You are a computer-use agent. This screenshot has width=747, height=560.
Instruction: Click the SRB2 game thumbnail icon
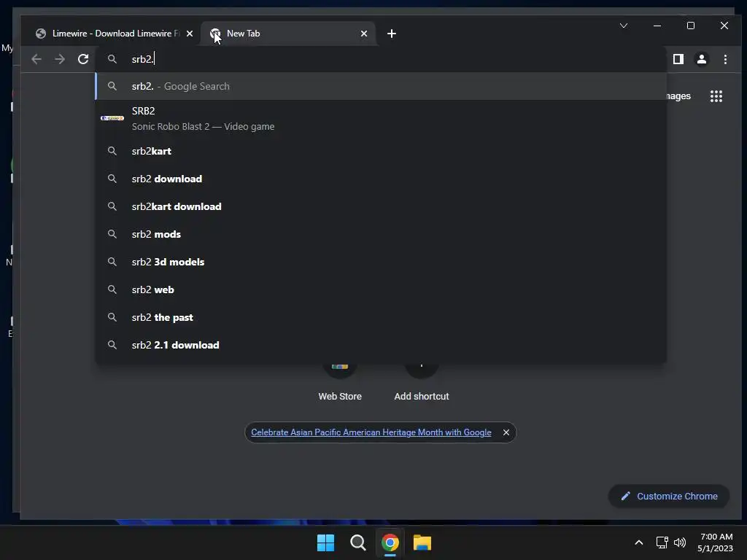112,118
